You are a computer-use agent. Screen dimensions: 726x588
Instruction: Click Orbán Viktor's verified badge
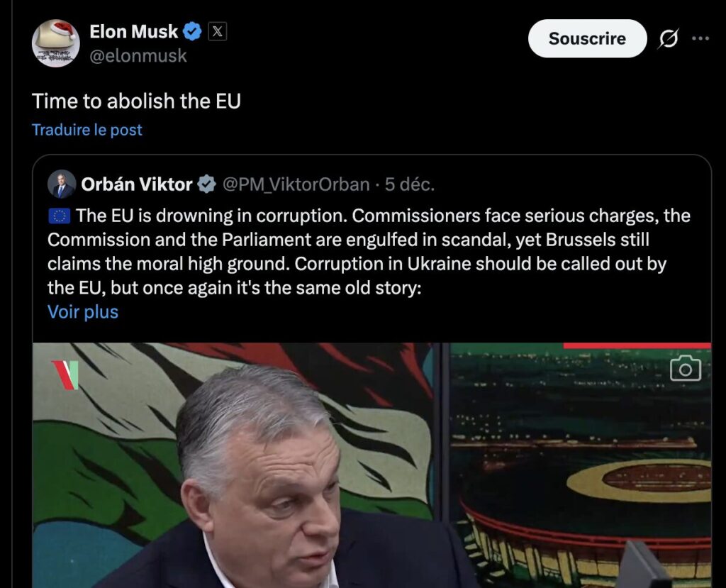tap(206, 184)
